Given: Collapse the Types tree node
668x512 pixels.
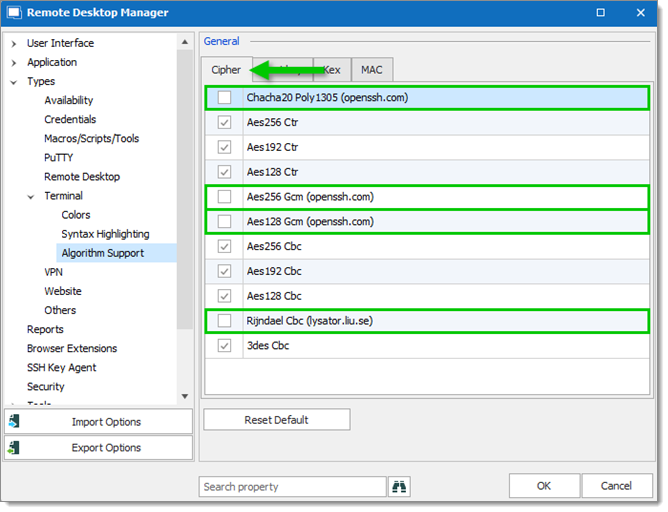Looking at the screenshot, I should click(x=14, y=82).
